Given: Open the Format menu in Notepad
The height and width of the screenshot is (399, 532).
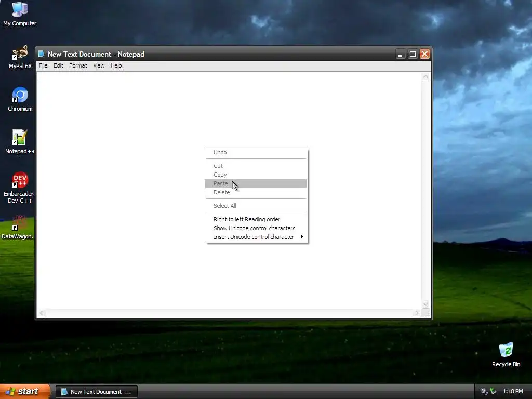Looking at the screenshot, I should pyautogui.click(x=78, y=65).
